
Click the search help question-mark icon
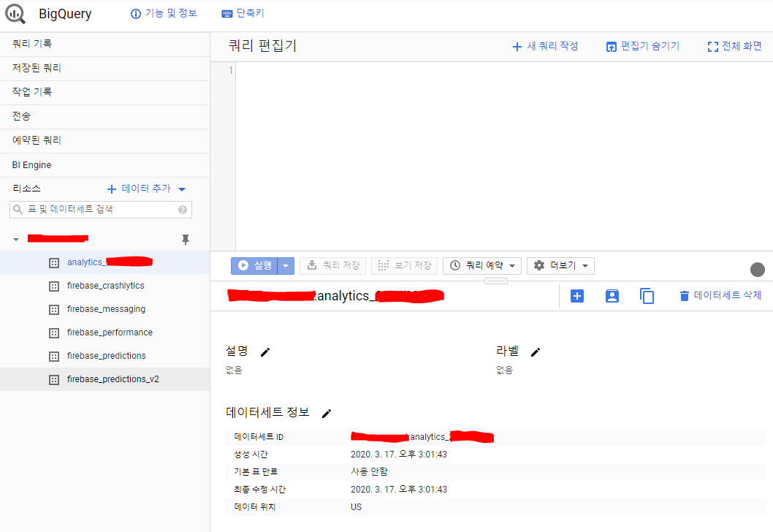click(x=183, y=210)
